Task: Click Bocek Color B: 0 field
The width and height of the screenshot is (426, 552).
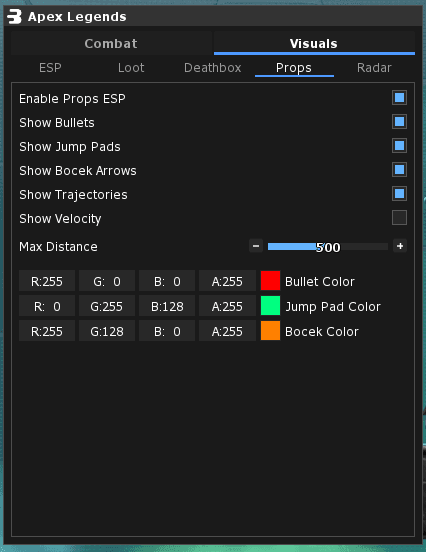Action: tap(167, 331)
